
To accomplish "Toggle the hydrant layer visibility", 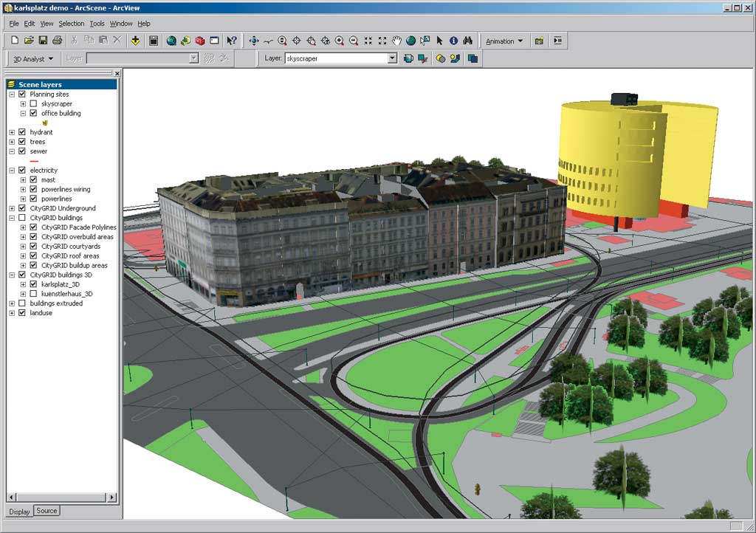I will 21,132.
